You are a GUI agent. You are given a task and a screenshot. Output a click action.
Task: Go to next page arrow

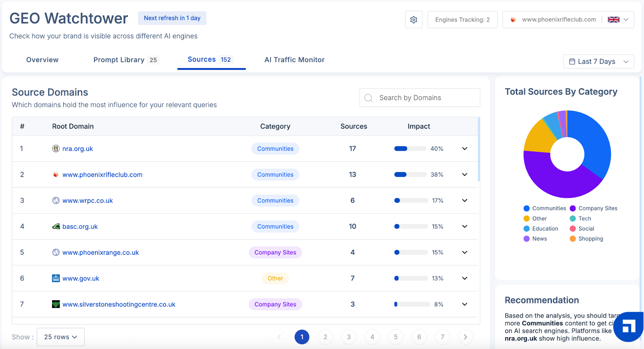click(466, 337)
